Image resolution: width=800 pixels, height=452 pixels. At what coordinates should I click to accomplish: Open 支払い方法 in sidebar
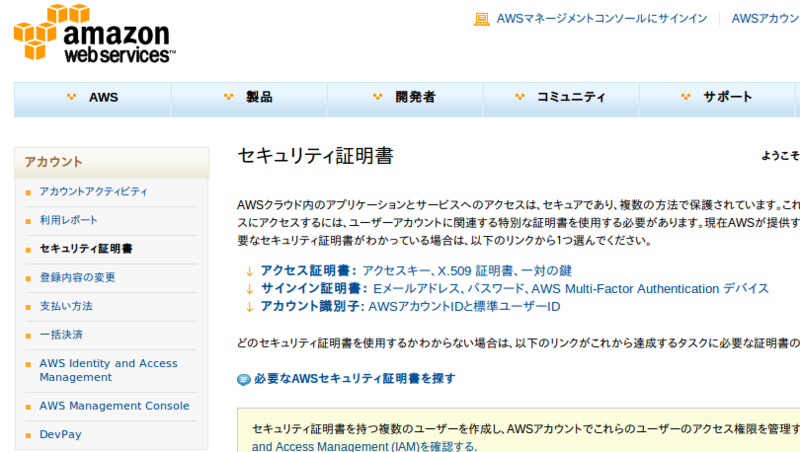(66, 306)
